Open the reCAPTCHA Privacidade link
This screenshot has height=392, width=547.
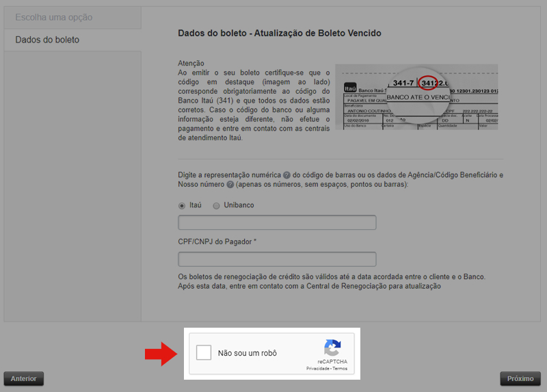pyautogui.click(x=318, y=369)
